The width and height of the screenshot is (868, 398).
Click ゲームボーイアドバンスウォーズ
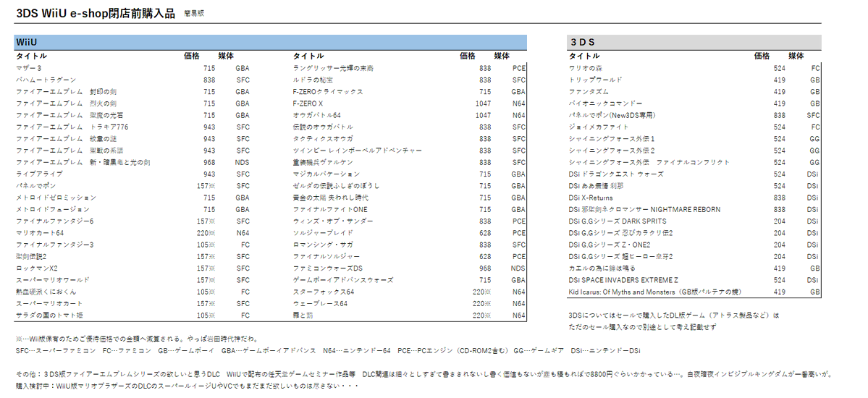[343, 280]
